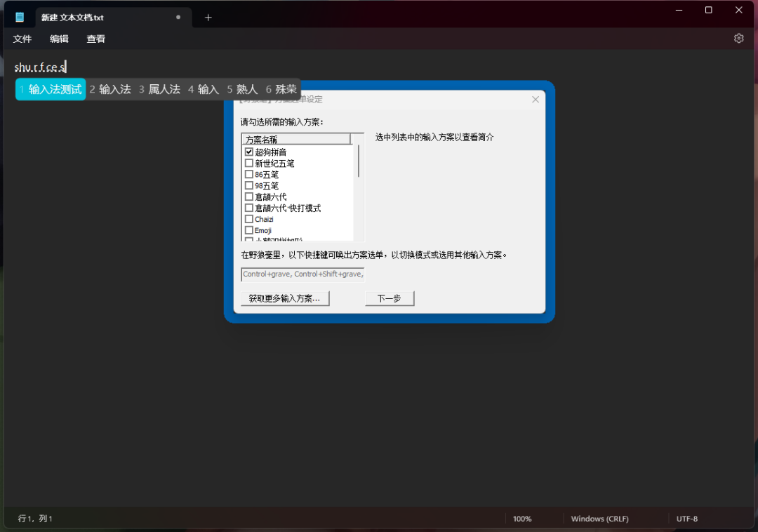Check the 86五笔 scheme checkbox

pyautogui.click(x=249, y=174)
